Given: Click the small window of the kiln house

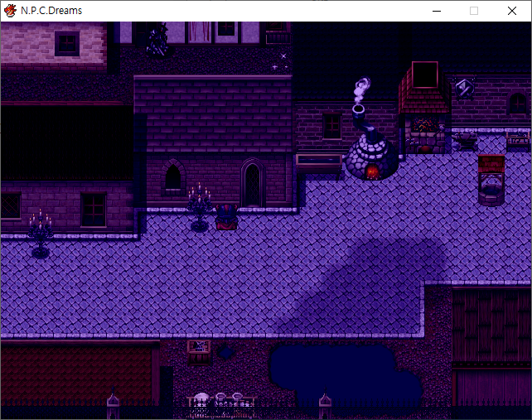Looking at the screenshot, I should click(331, 125).
